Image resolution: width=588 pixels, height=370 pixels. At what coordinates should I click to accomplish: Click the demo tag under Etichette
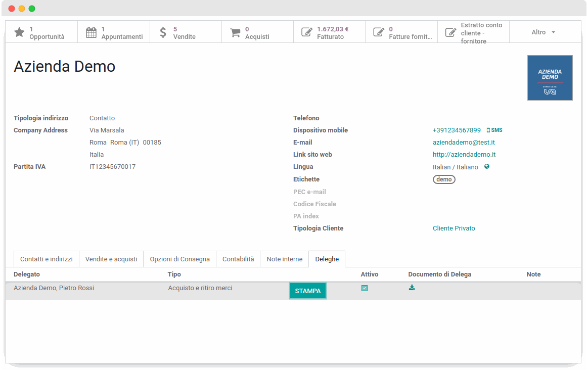click(443, 179)
